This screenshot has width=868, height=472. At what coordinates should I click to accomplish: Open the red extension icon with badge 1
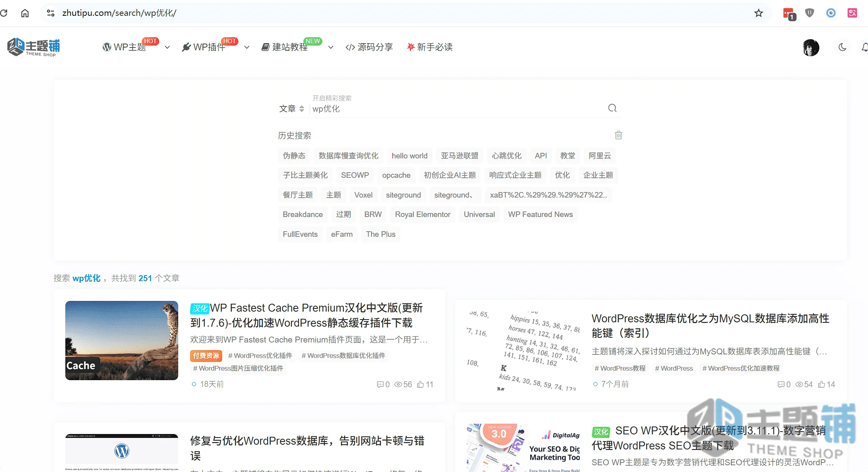[x=789, y=14]
